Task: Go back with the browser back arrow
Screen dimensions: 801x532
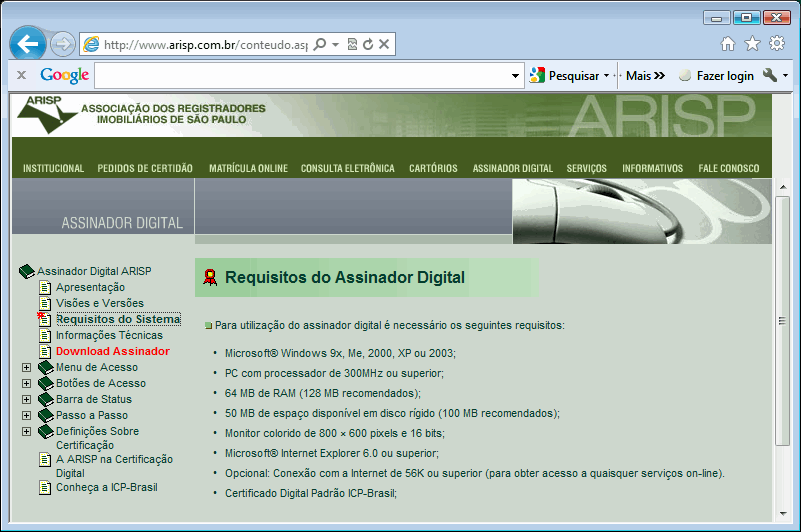Action: (x=28, y=44)
